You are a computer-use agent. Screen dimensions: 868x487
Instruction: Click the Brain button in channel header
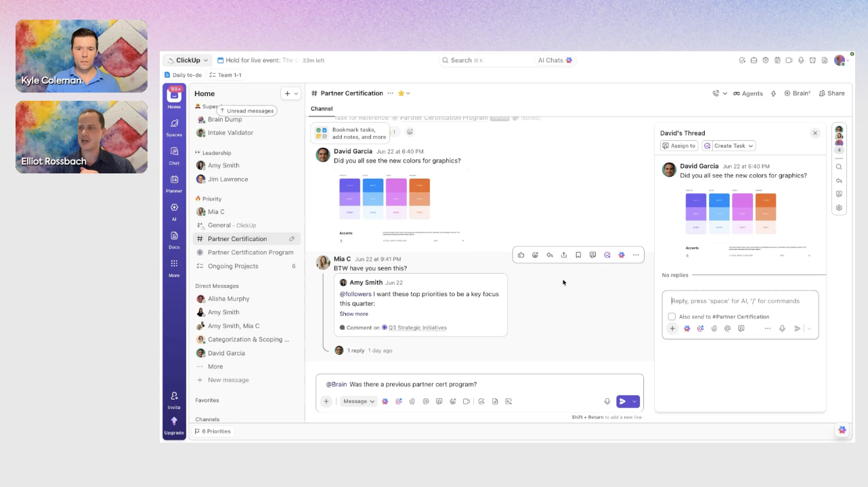pyautogui.click(x=798, y=93)
